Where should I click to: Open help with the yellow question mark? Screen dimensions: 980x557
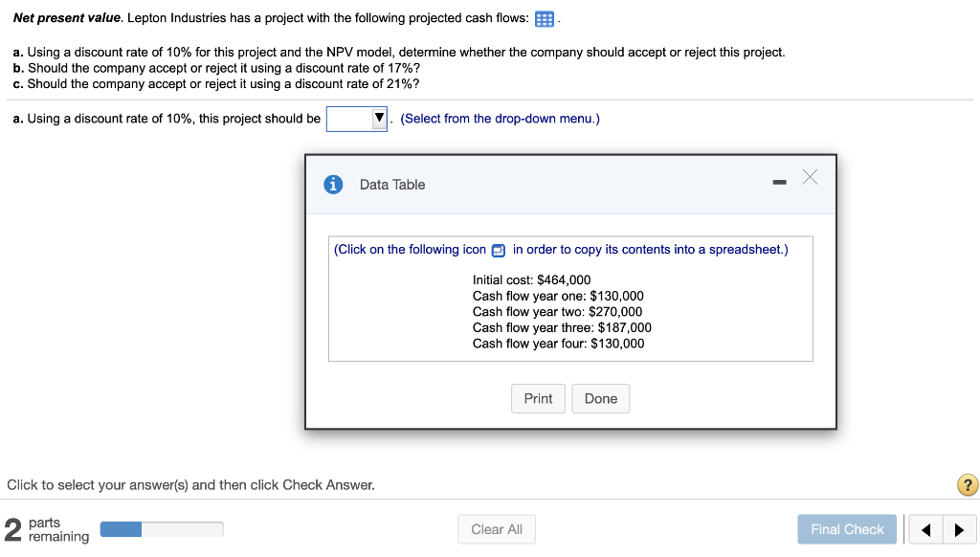[x=968, y=485]
